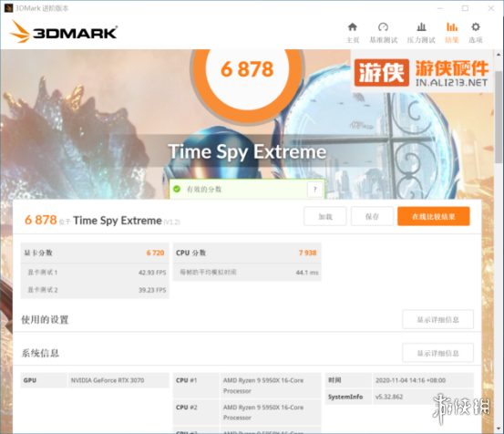Open the Options (选项) gear tab
The height and width of the screenshot is (434, 504).
pyautogui.click(x=476, y=33)
